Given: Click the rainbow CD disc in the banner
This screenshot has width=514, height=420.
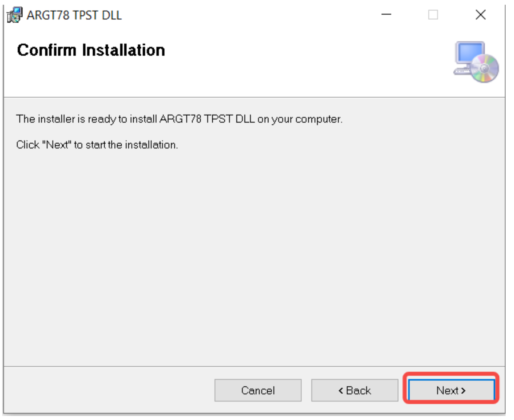Looking at the screenshot, I should pyautogui.click(x=485, y=68).
